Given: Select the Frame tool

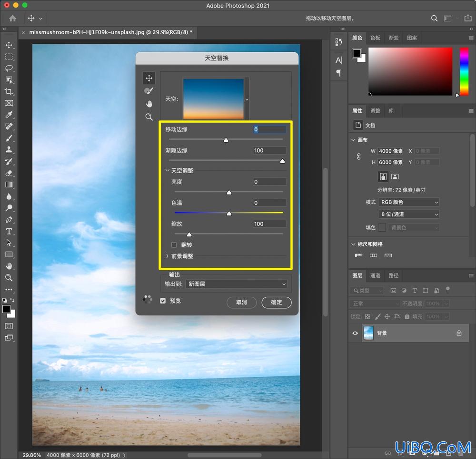Looking at the screenshot, I should (9, 103).
